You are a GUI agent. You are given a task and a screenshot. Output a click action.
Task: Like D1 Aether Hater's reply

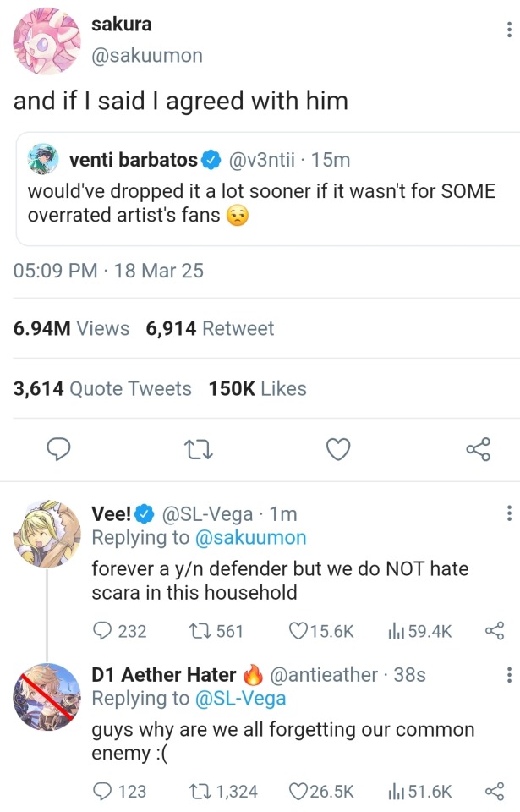[298, 792]
